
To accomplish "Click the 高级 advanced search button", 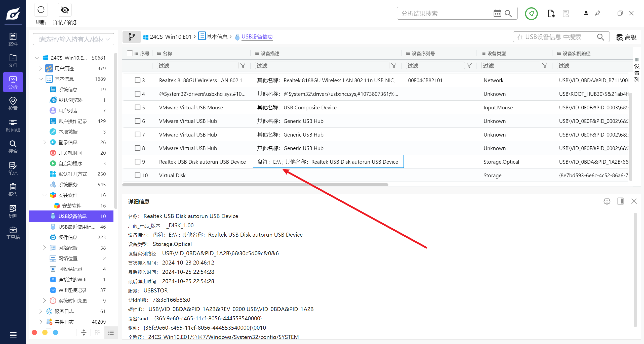I will click(626, 37).
